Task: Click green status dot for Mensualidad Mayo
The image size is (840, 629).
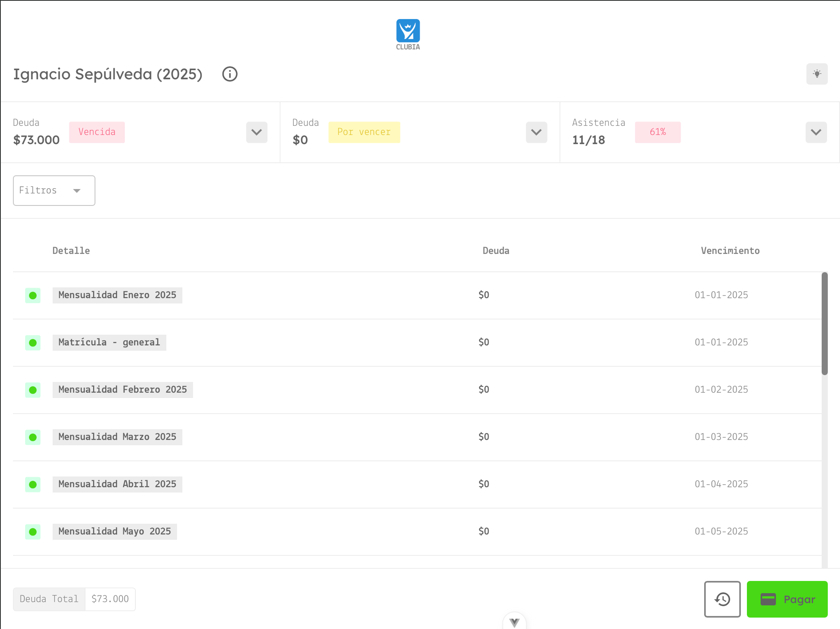Action: 33,532
